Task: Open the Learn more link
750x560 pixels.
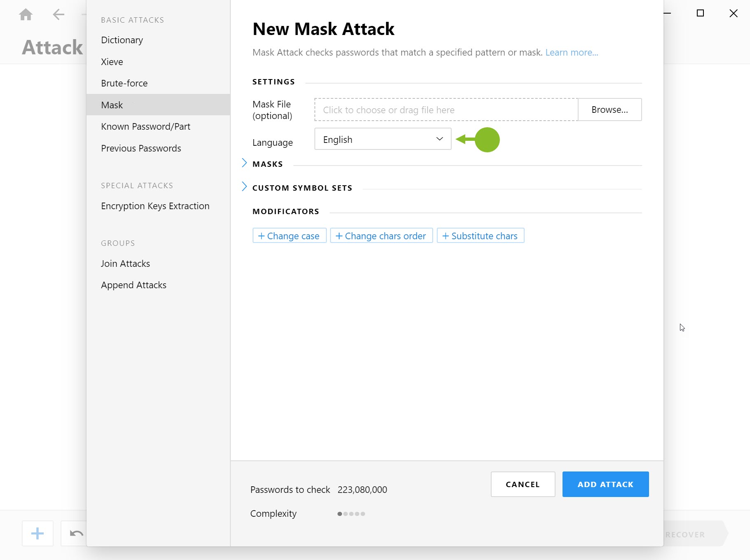Action: (x=572, y=52)
